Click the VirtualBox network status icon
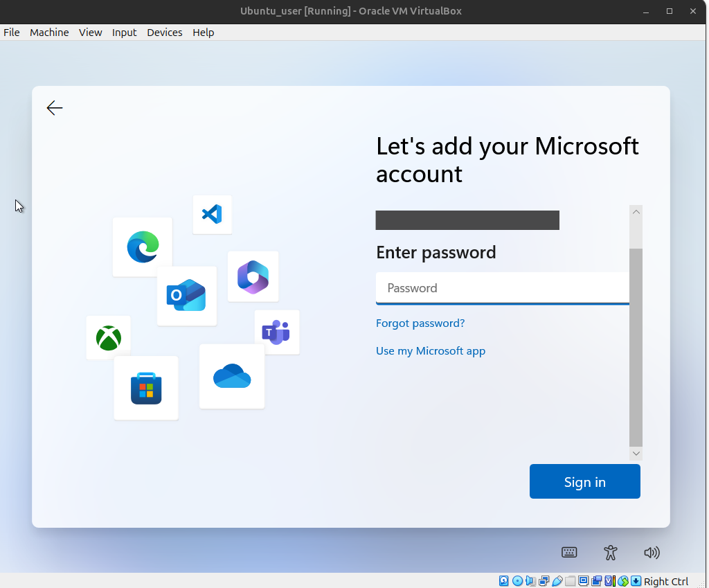This screenshot has height=588, width=709. coord(544,581)
